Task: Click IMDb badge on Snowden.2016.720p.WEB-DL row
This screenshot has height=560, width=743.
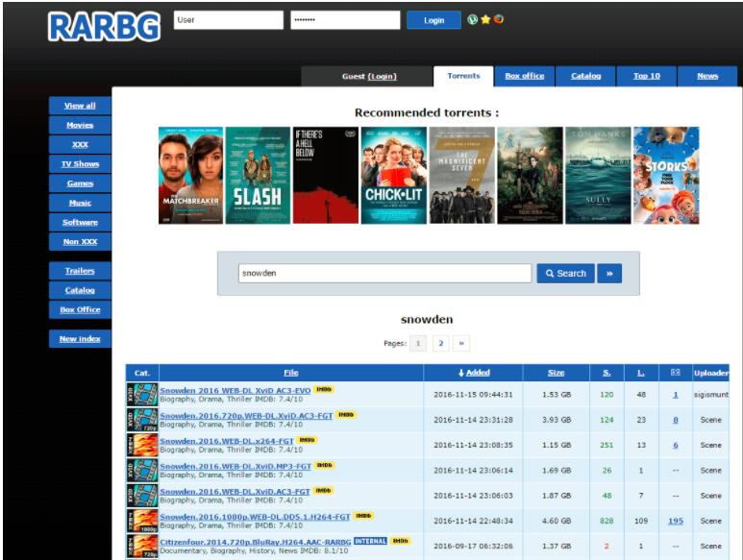Action: [x=346, y=415]
